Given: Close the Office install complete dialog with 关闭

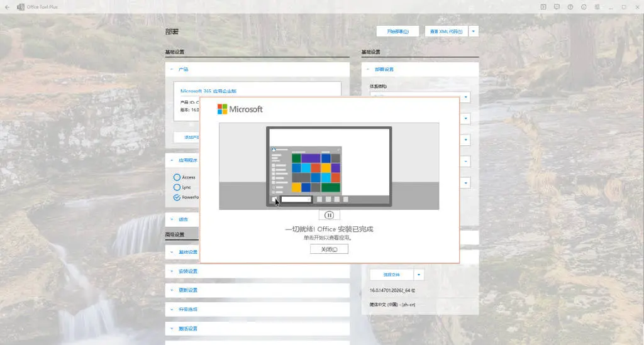Looking at the screenshot, I should [329, 249].
